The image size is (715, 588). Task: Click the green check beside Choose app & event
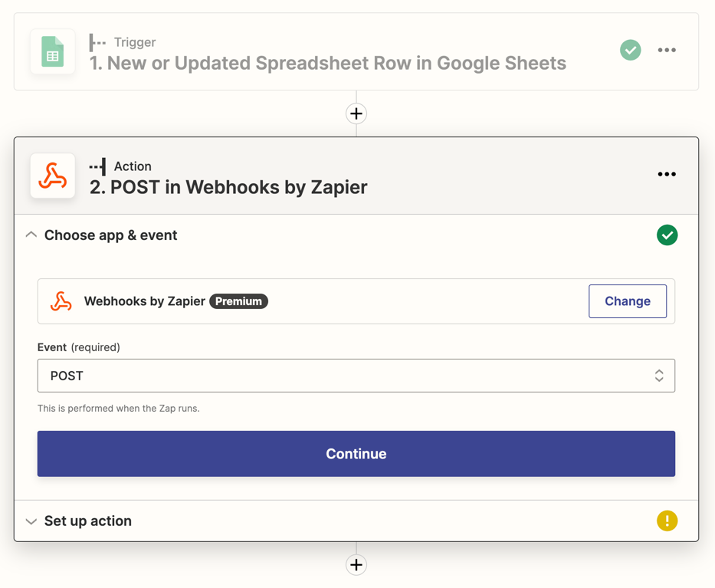(667, 235)
